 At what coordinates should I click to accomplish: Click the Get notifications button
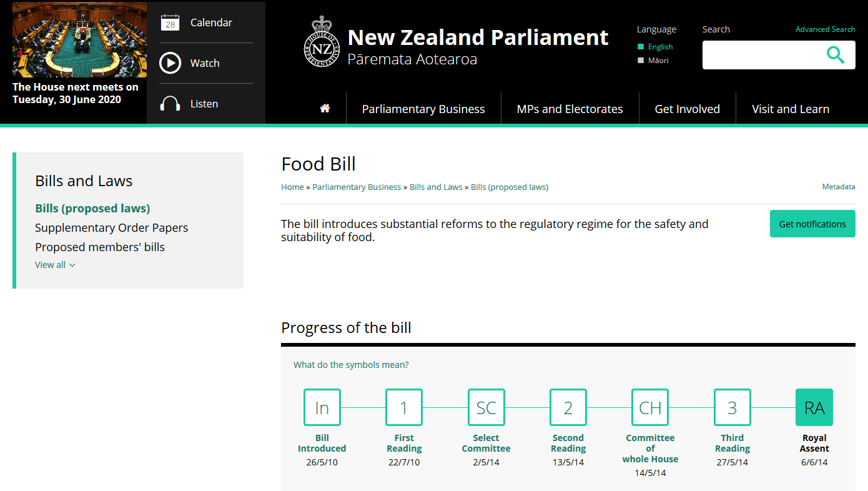(x=812, y=224)
